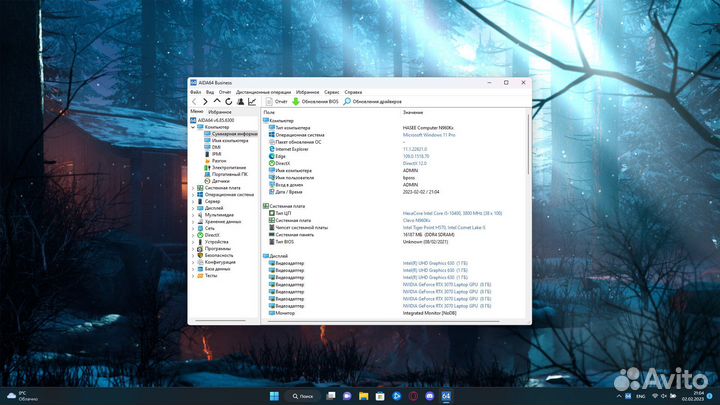Expand the Сервер tree node
720x405 pixels.
pyautogui.click(x=193, y=202)
